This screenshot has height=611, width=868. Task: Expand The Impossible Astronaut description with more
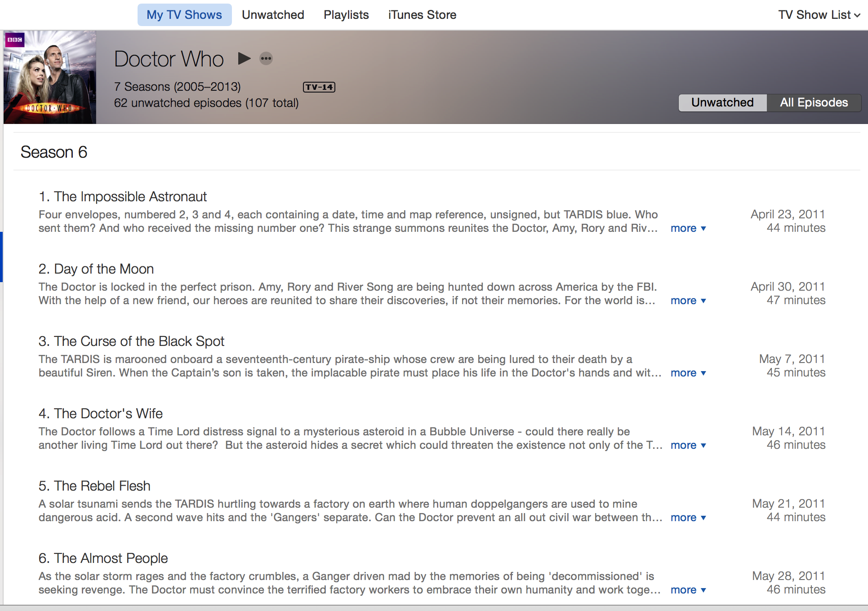tap(688, 228)
